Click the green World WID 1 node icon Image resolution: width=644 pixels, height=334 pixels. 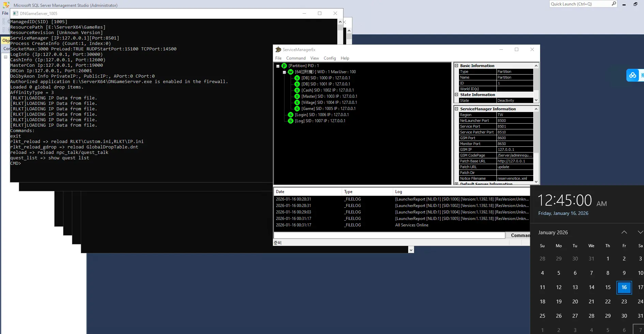pos(291,72)
